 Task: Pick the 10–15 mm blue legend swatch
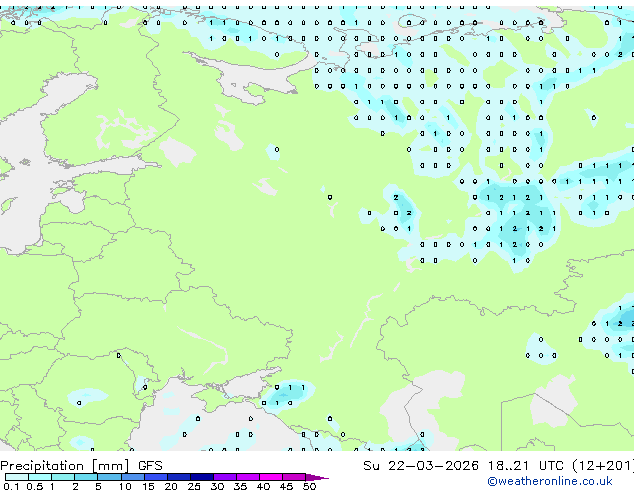tap(133, 477)
